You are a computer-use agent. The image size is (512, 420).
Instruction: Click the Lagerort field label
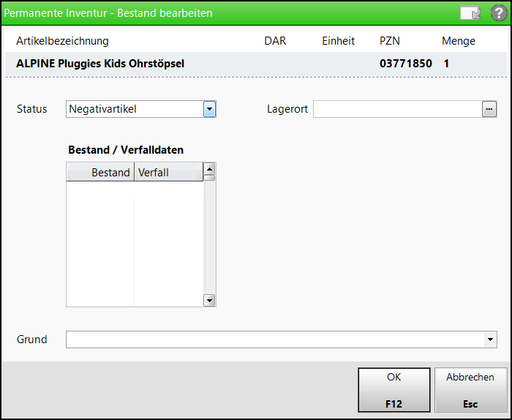point(287,109)
